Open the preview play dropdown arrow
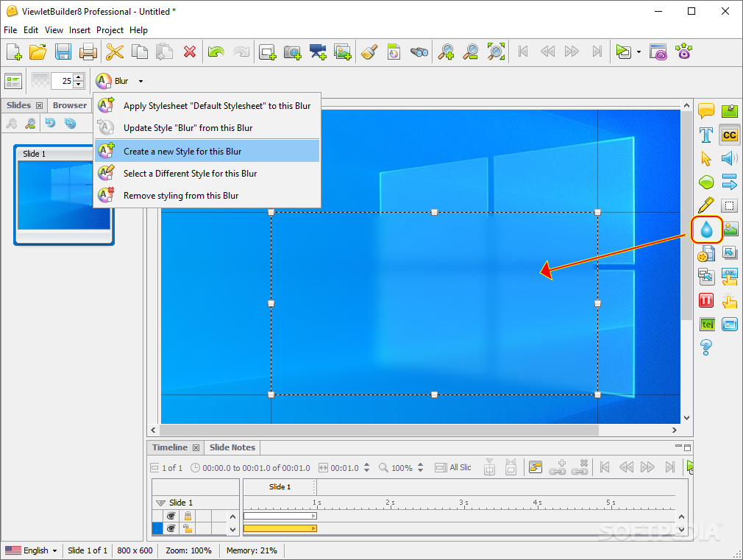The height and width of the screenshot is (560, 743). 639,52
